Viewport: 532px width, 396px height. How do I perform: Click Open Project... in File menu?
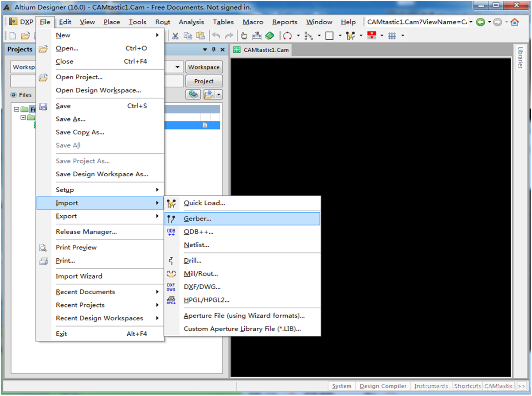point(100,77)
